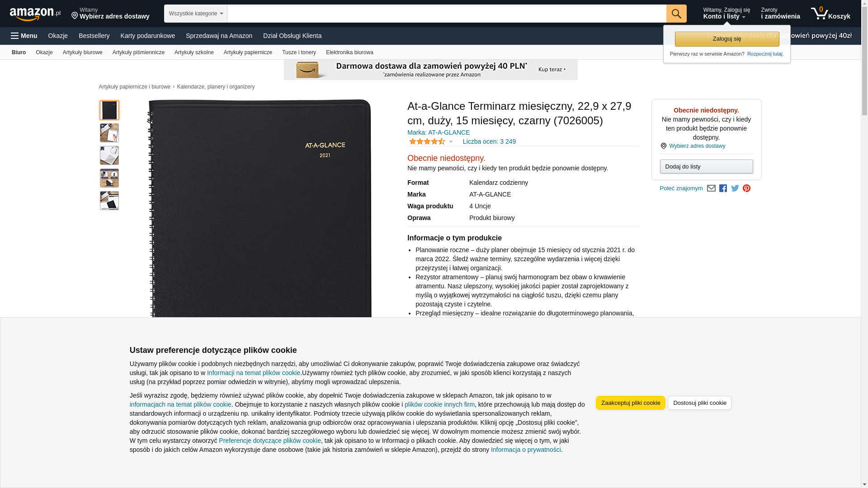Share product on Pinterest icon
This screenshot has height=488, width=868.
coord(747,188)
